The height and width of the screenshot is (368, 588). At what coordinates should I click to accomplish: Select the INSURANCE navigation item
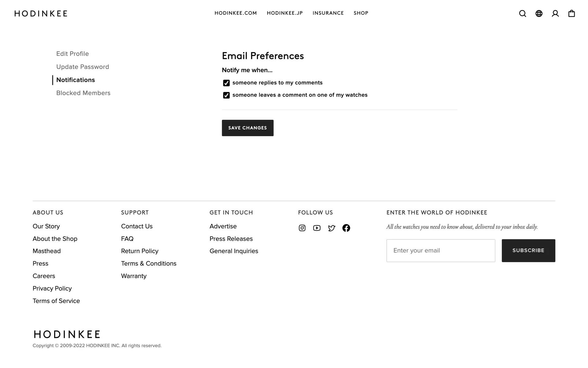click(x=328, y=13)
